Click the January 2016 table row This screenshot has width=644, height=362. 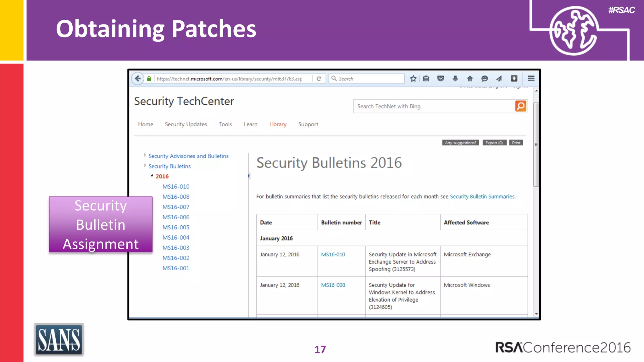tap(392, 238)
